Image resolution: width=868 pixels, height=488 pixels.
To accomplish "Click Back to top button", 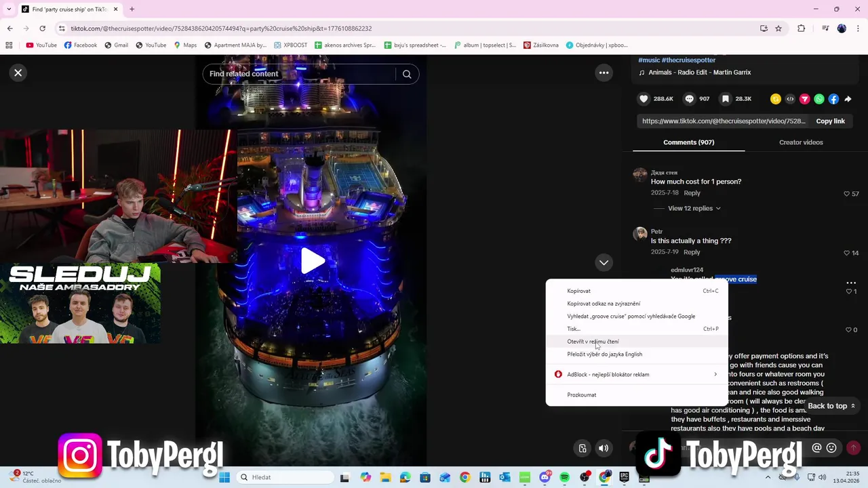I will pos(831,406).
